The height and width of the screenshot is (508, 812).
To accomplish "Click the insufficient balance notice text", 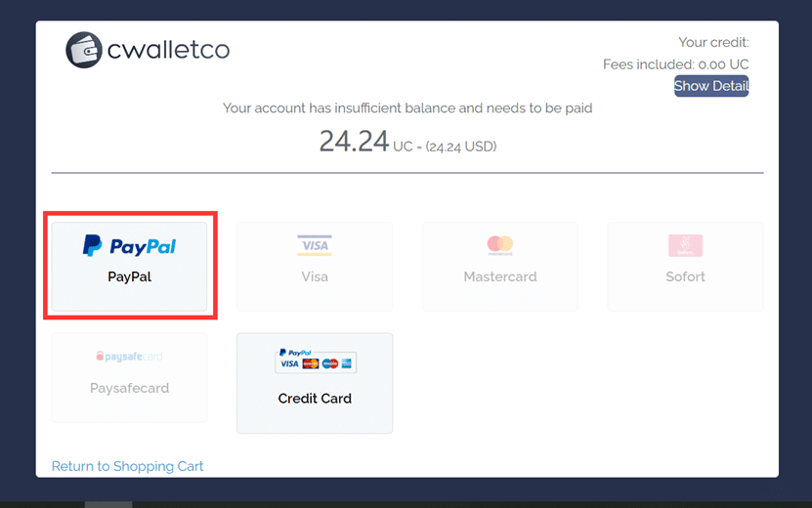I will (x=407, y=107).
